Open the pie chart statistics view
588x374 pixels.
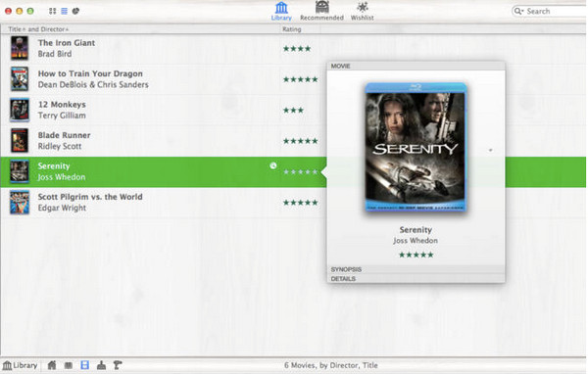pos(75,11)
